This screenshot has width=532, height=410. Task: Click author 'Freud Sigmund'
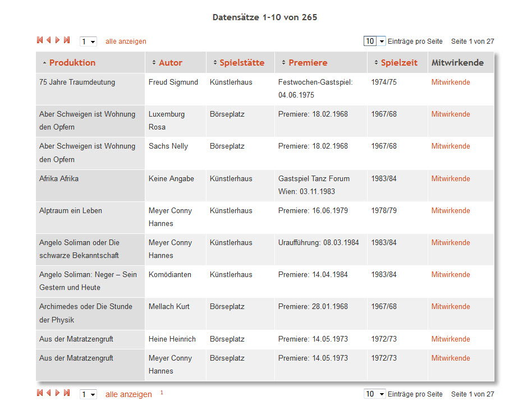click(x=173, y=82)
